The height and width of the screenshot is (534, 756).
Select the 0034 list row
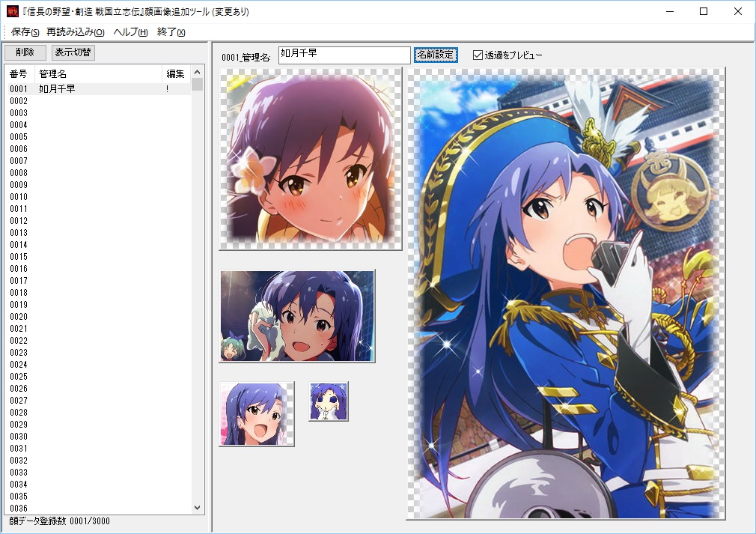tap(98, 485)
